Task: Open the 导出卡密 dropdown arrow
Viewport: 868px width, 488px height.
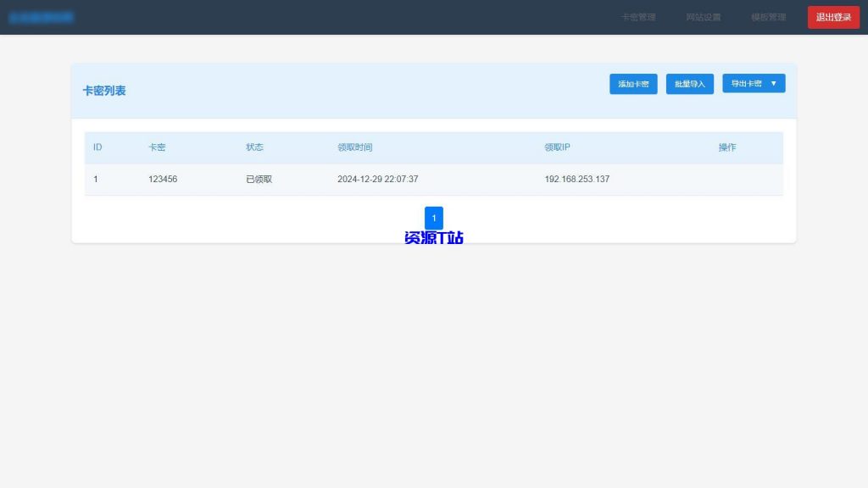Action: pyautogui.click(x=772, y=83)
